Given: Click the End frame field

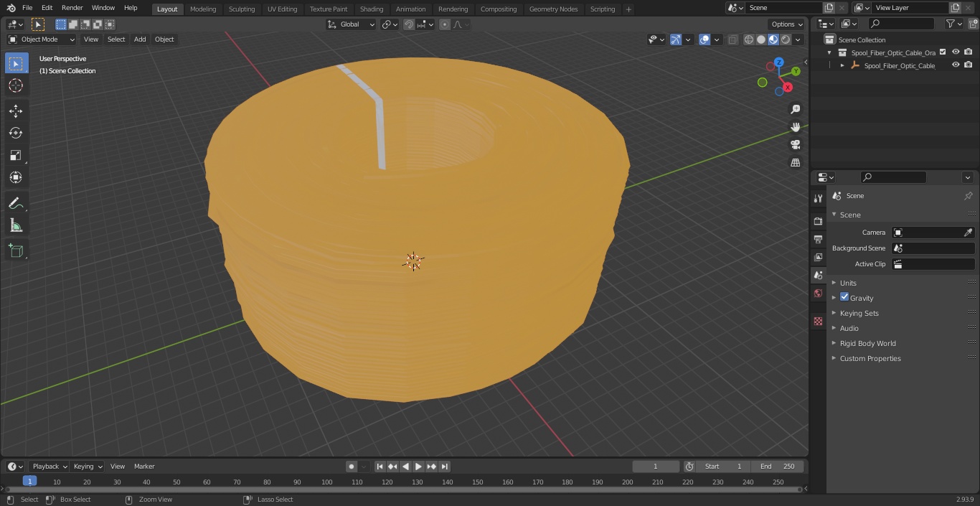Looking at the screenshot, I should point(778,467).
